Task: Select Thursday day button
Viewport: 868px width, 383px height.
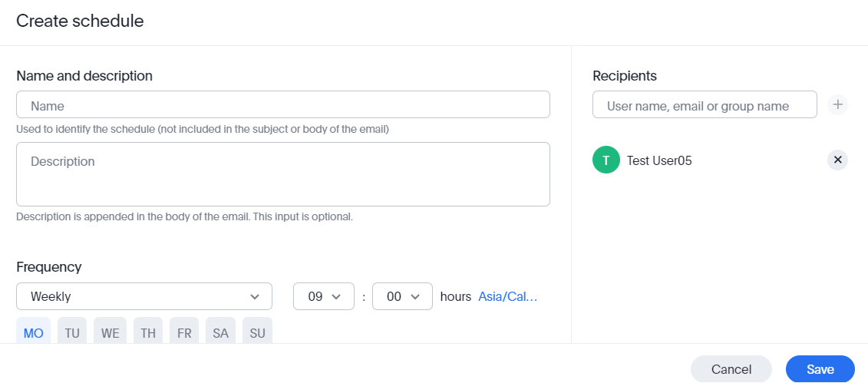Action: [147, 332]
